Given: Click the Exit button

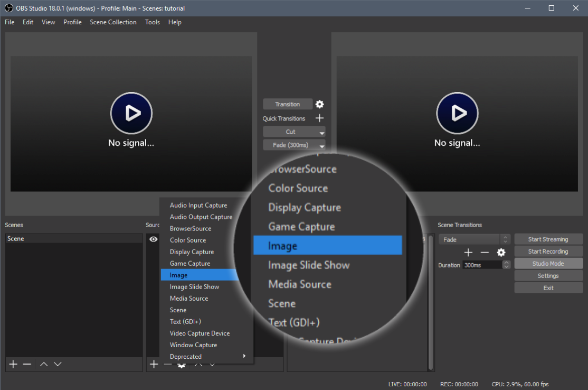Looking at the screenshot, I should tap(548, 288).
